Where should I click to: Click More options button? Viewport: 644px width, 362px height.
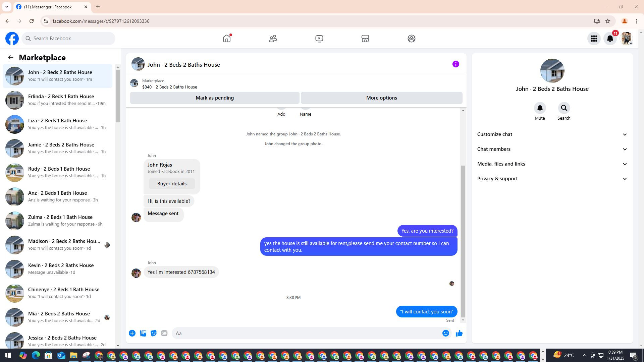point(381,98)
